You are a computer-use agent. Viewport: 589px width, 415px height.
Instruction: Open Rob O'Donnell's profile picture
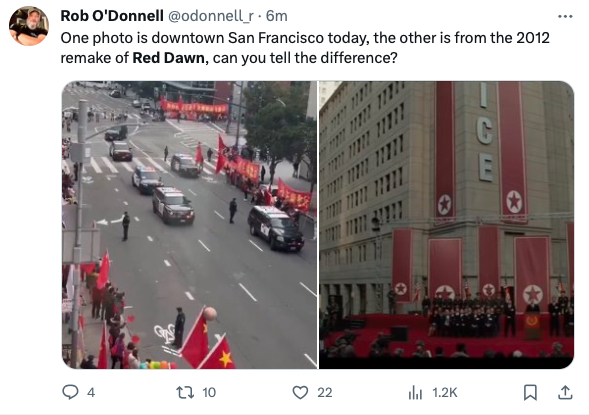click(x=29, y=26)
